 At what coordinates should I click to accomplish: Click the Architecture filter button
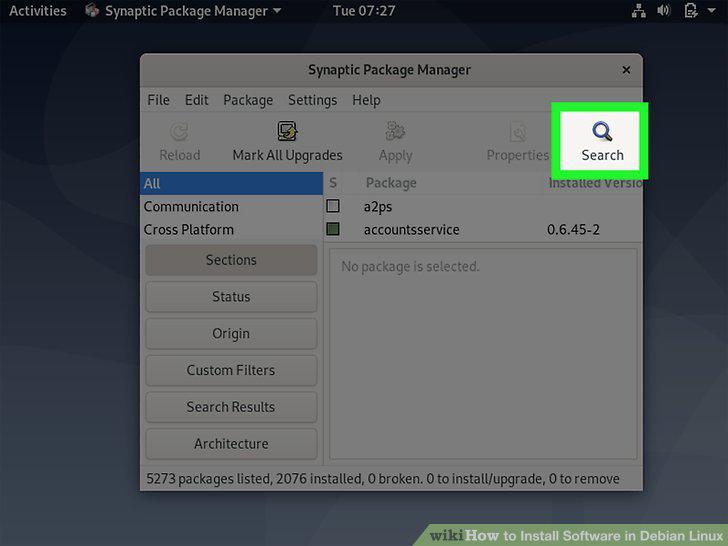[x=231, y=444]
